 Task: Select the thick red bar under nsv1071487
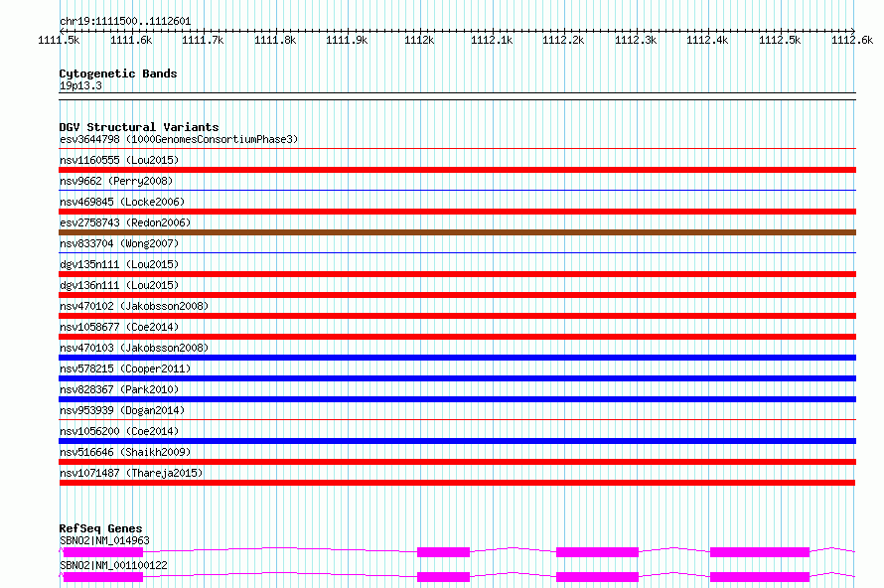457,483
